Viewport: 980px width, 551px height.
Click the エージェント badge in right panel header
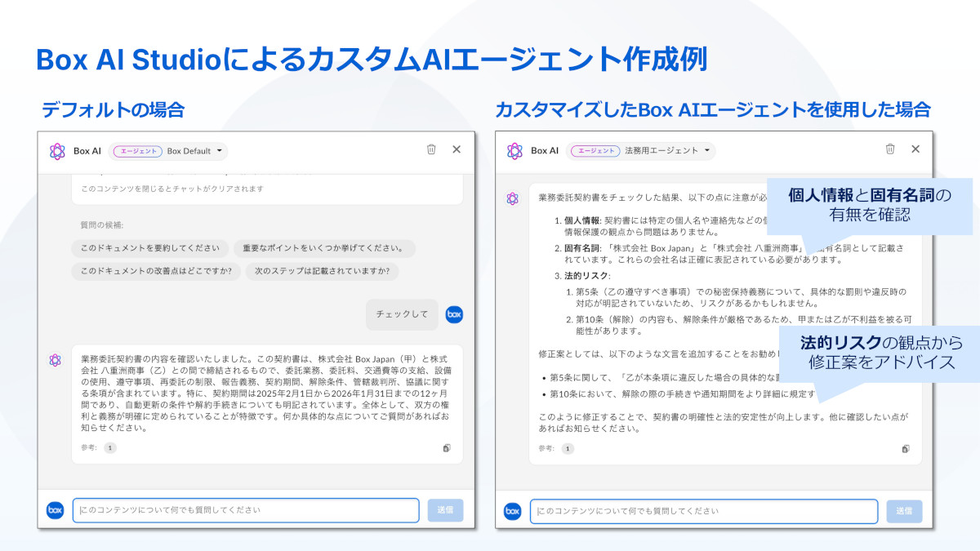coord(595,151)
